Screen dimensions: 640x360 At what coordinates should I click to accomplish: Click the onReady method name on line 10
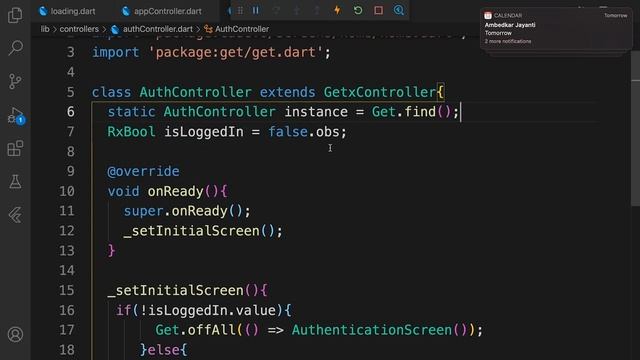coord(175,191)
